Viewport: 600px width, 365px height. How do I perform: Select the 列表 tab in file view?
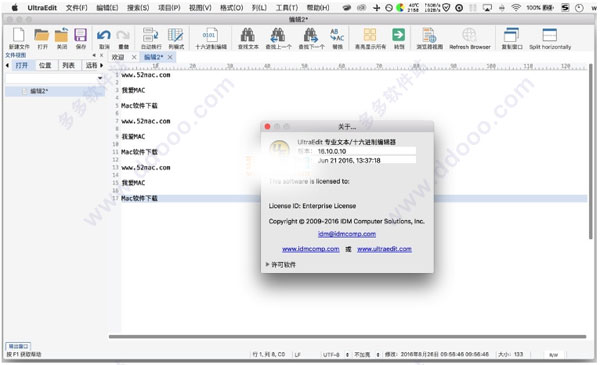[68, 65]
